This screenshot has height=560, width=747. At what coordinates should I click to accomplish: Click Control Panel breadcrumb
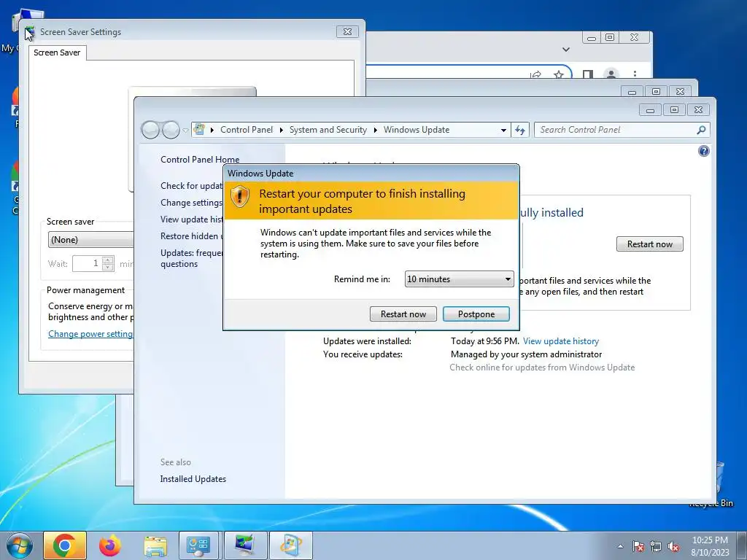coord(247,130)
